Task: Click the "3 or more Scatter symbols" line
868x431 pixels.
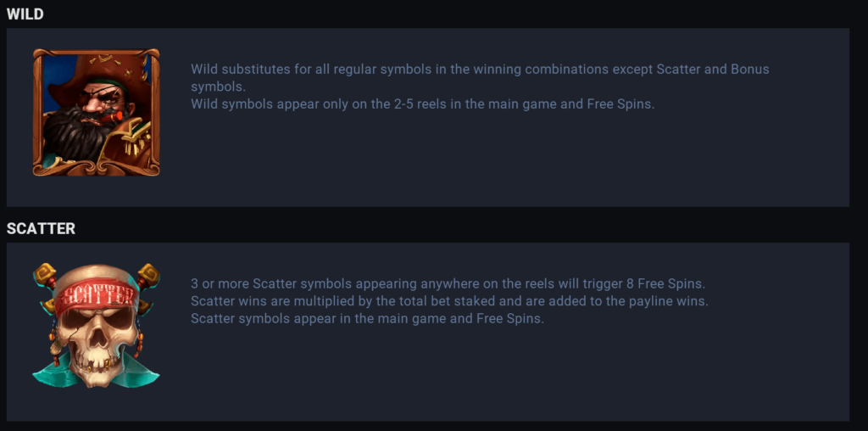Action: click(448, 283)
